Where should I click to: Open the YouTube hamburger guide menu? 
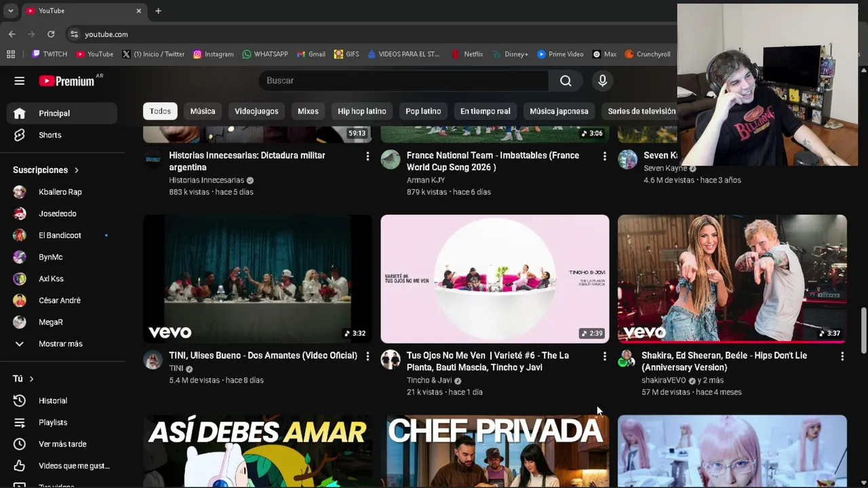20,81
